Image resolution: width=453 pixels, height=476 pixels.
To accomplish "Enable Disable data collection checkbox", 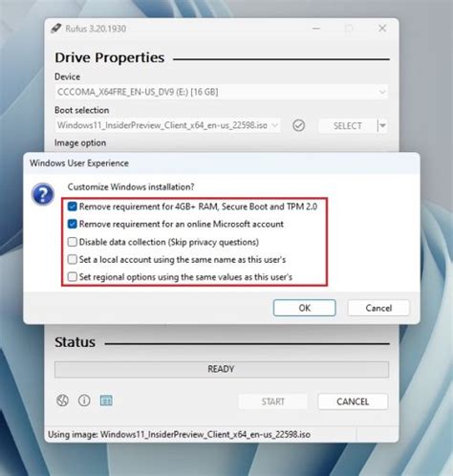I will pyautogui.click(x=73, y=242).
